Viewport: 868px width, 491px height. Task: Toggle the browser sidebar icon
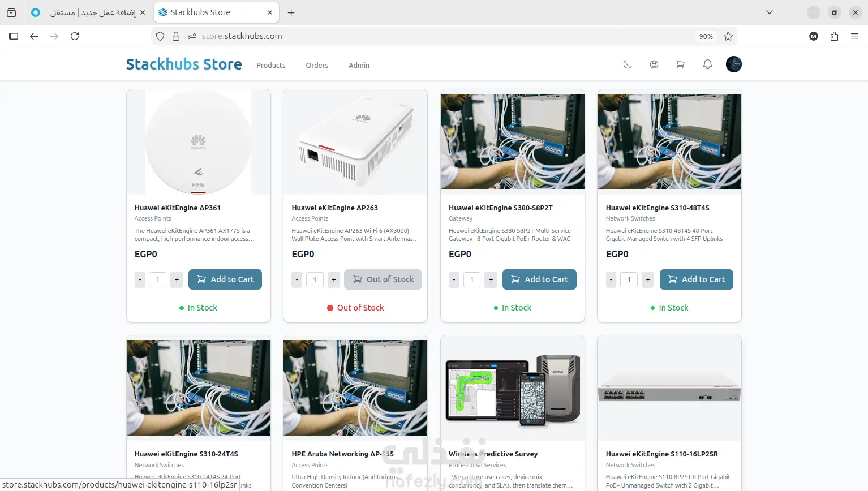coord(14,36)
